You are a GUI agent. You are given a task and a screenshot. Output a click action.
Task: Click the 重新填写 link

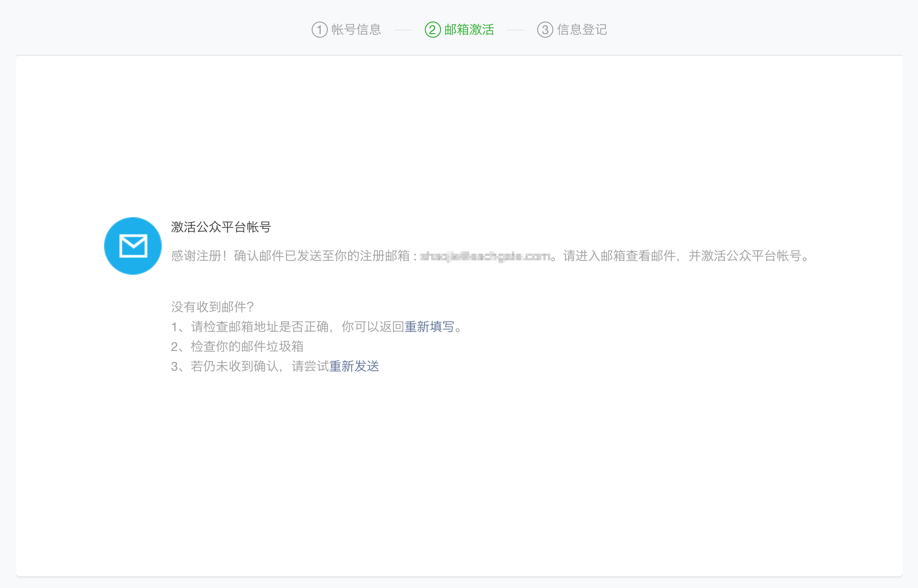[x=429, y=327]
